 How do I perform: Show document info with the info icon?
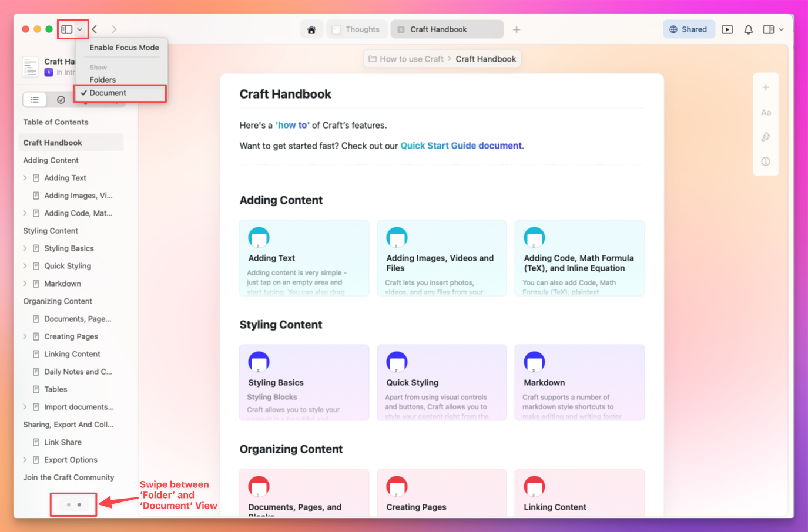(766, 161)
